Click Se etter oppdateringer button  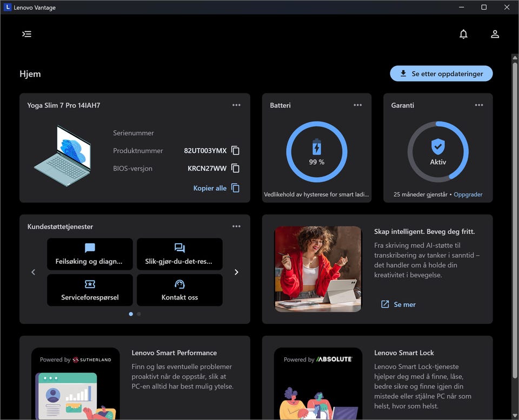coord(441,74)
